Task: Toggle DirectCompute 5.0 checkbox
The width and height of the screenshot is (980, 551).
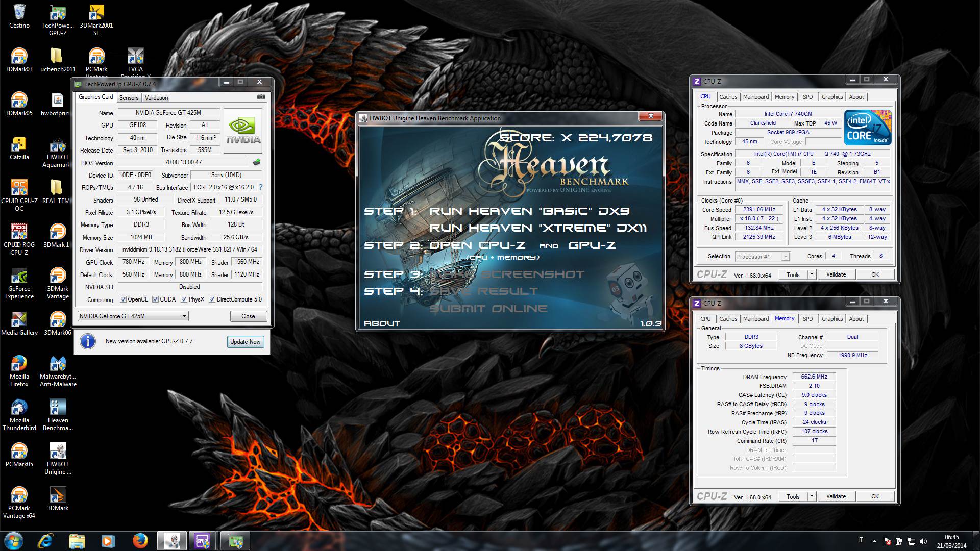Action: (212, 299)
